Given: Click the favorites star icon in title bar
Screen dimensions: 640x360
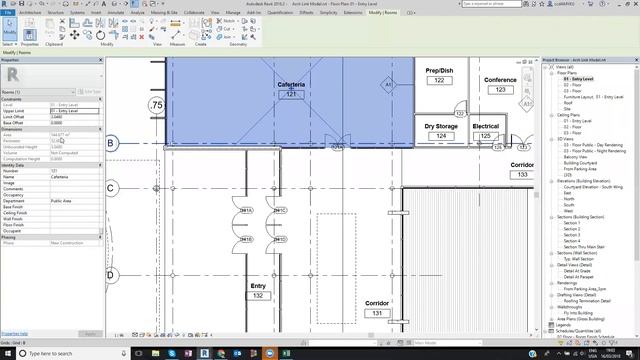Looking at the screenshot, I should click(542, 4).
